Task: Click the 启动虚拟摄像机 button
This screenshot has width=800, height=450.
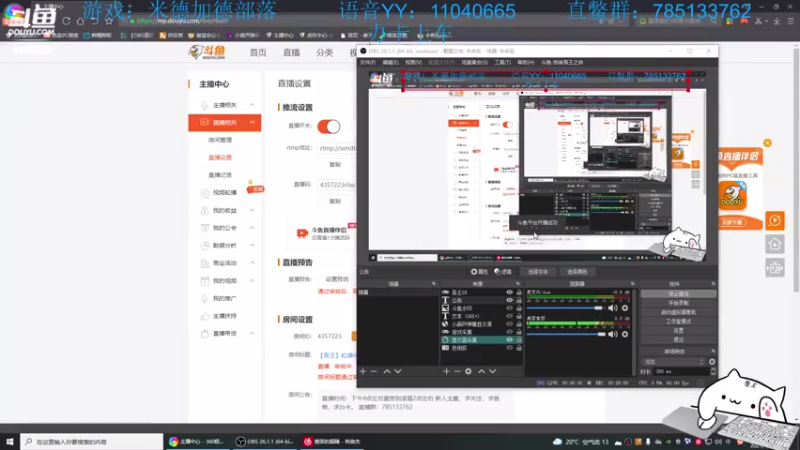Action: (678, 312)
